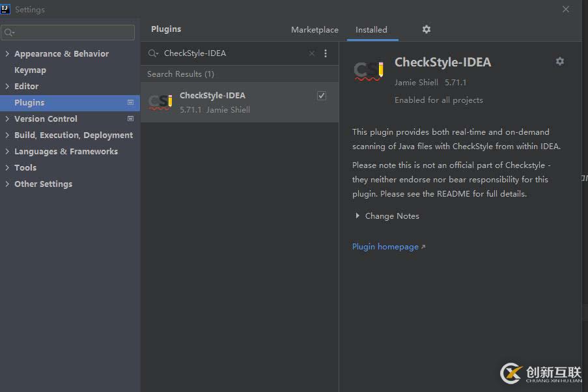
Task: Click the project-level marker icon on the Version Control row
Action: 130,119
